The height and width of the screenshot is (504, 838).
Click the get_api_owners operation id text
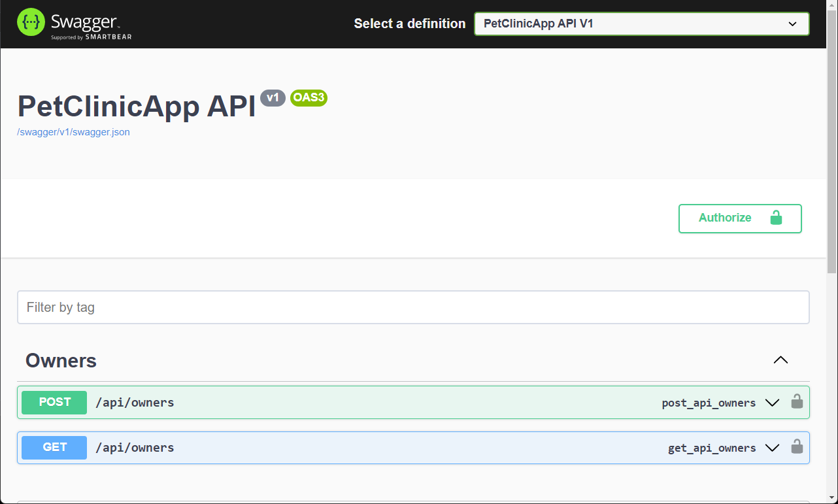(712, 448)
